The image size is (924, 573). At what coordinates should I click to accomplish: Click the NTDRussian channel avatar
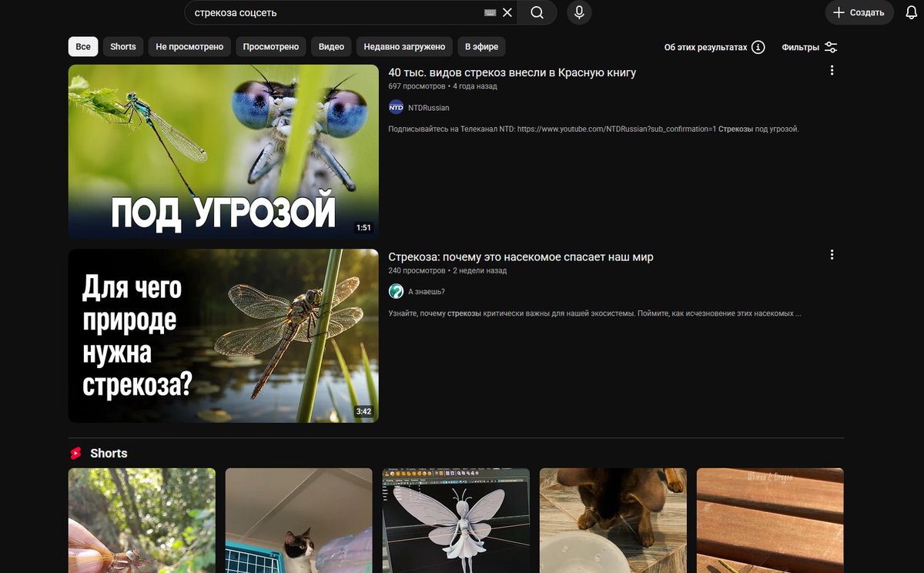396,107
